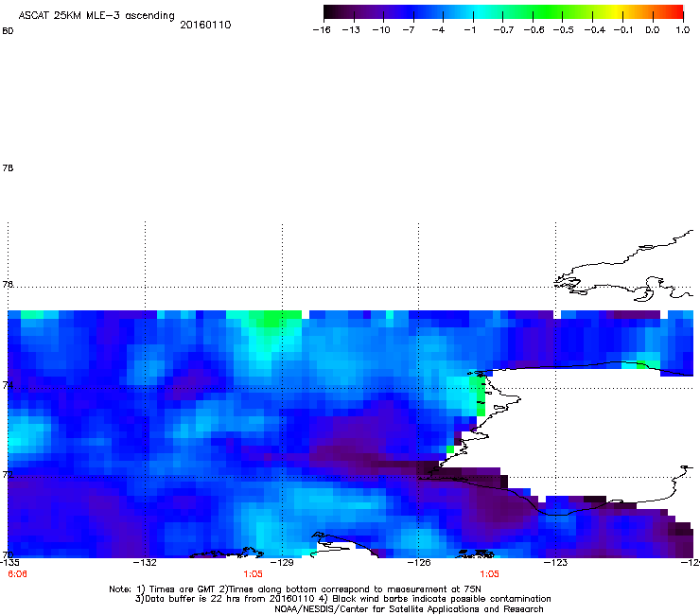Click the -10 color bar label
The image size is (700, 615).
381,30
